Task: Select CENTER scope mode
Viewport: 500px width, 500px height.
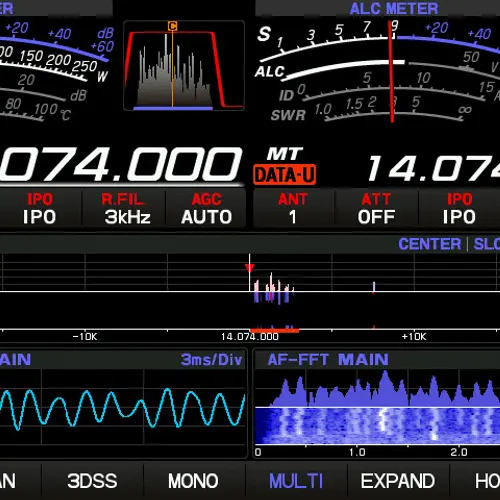Action: [430, 244]
